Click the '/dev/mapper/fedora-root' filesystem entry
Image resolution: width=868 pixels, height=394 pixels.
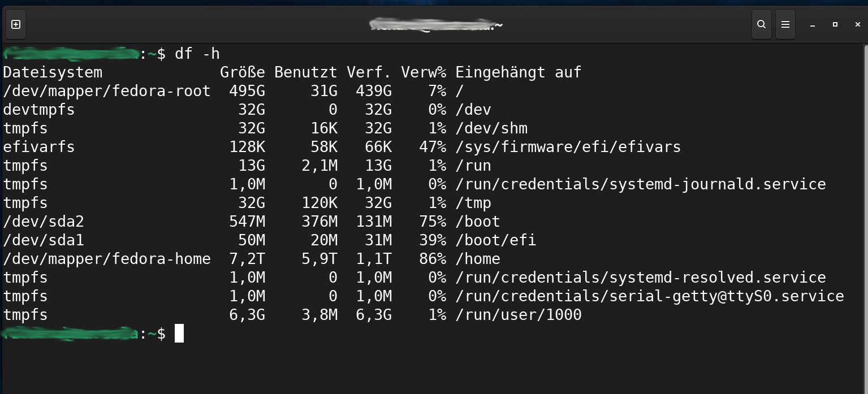pos(107,90)
